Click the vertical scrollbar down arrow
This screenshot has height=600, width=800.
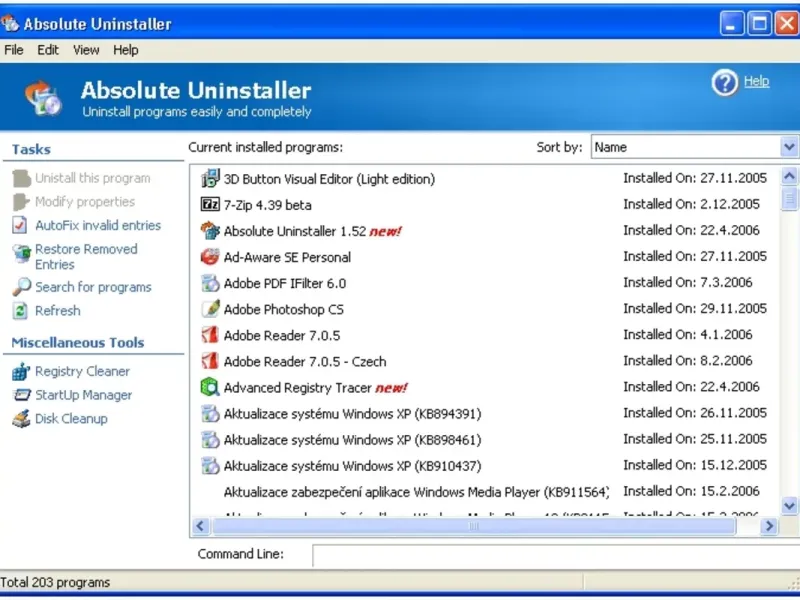789,505
